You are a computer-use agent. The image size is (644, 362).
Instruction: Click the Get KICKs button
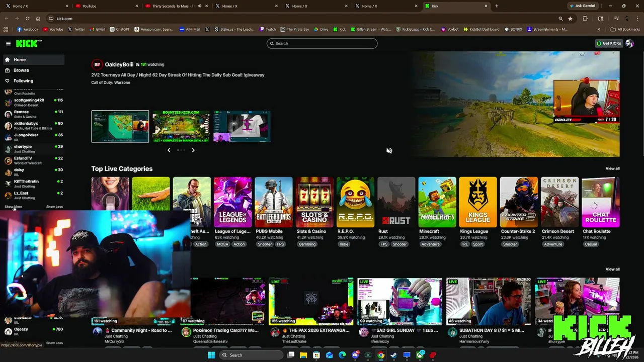click(x=609, y=43)
